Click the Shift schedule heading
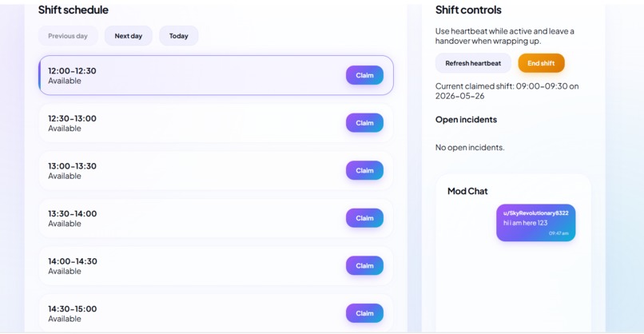This screenshot has height=334, width=644. tap(73, 10)
